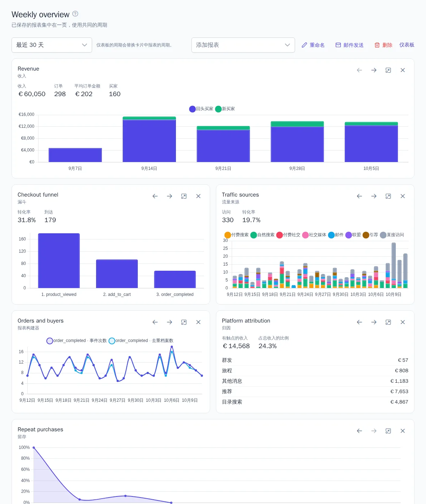Click the 重命名 rename button
This screenshot has width=426, height=504.
coord(313,45)
